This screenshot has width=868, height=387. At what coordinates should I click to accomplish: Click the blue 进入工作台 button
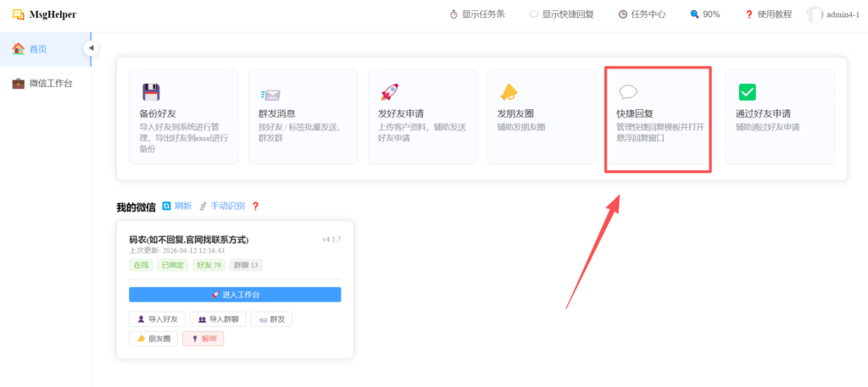pos(235,295)
